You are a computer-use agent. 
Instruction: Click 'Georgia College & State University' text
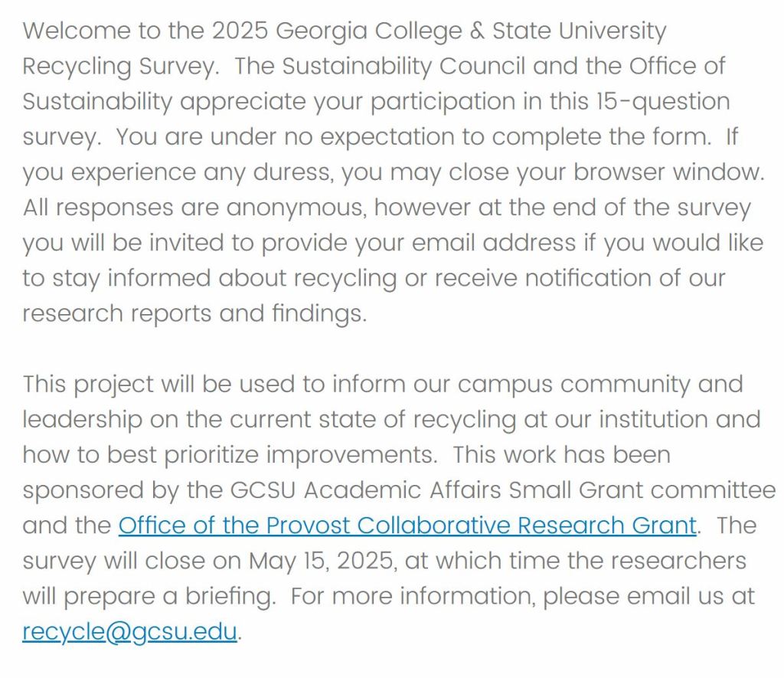pyautogui.click(x=470, y=31)
